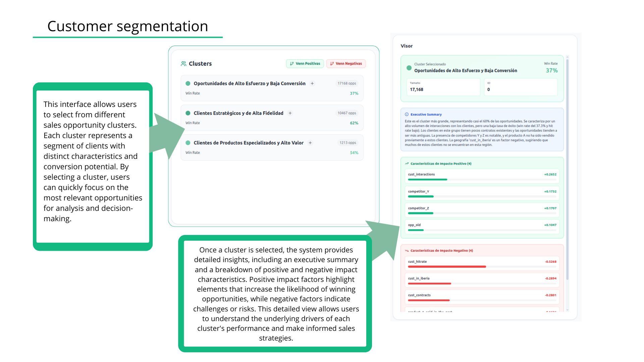Screen dimensions: 644x362
Task: Select the Oportunidades de Alto Esfuerzo cluster
Action: [249, 83]
